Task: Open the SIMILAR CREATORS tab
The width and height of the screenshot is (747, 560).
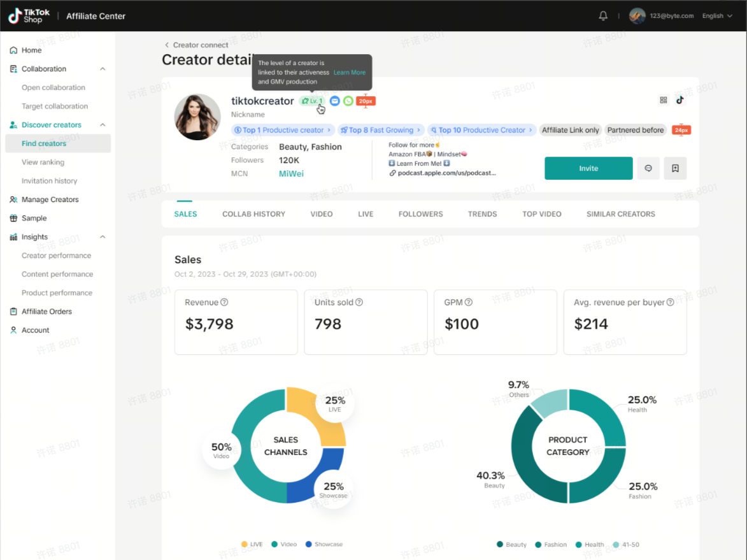Action: 620,214
